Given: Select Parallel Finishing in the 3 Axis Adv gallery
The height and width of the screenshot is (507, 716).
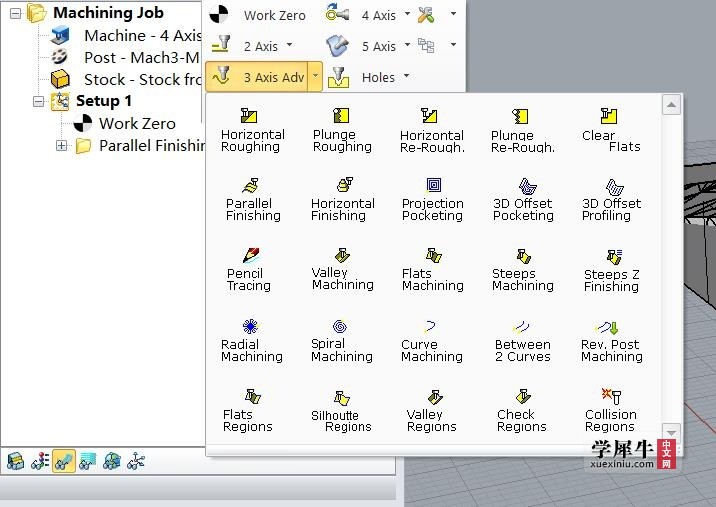Looking at the screenshot, I should 253,200.
